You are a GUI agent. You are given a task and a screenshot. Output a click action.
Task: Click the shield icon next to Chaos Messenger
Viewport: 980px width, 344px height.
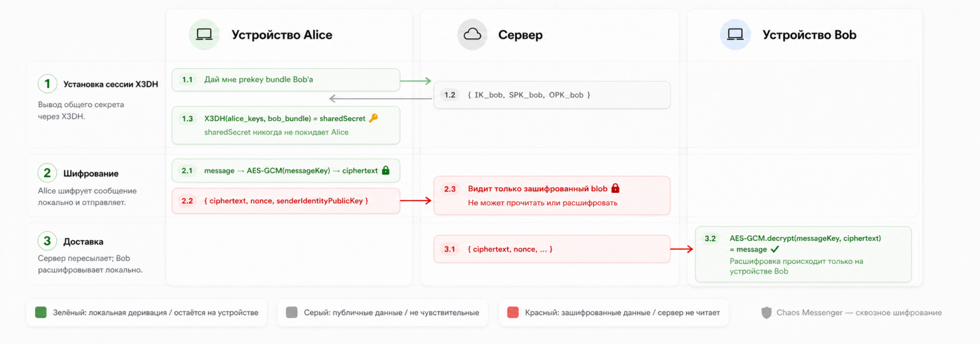point(766,313)
